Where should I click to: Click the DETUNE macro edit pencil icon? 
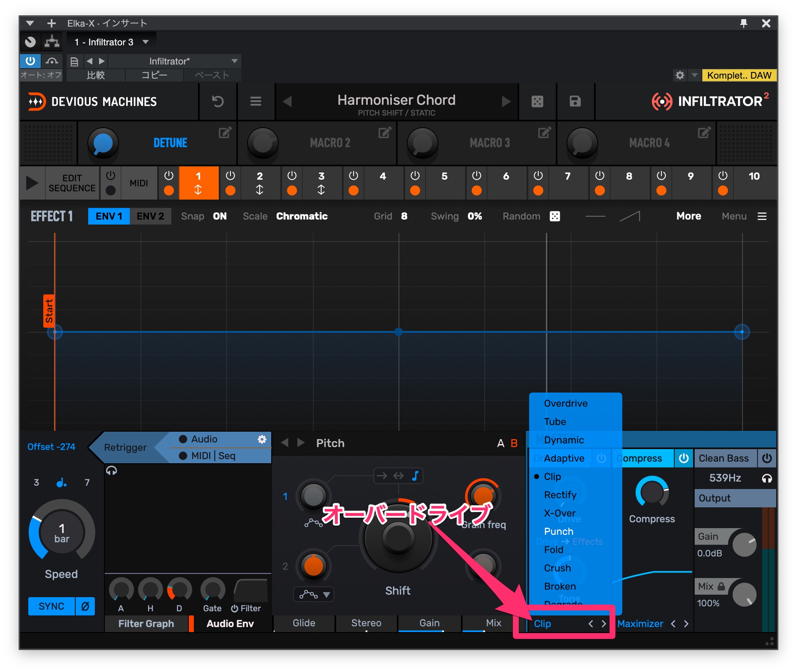pyautogui.click(x=225, y=133)
